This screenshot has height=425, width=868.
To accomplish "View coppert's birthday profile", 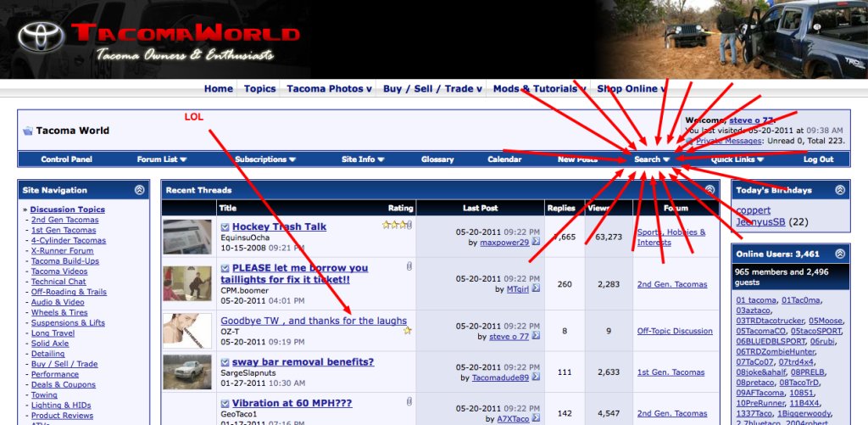I will coord(753,210).
